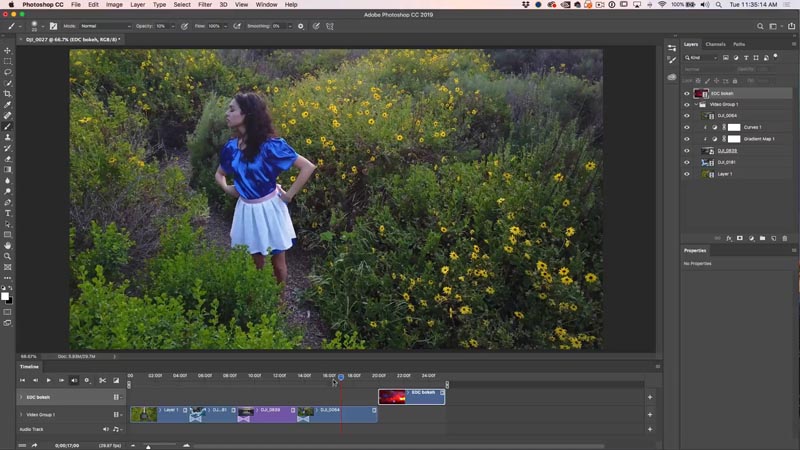This screenshot has height=450, width=800.
Task: Split clip with timeline scissors icon
Action: 102,380
